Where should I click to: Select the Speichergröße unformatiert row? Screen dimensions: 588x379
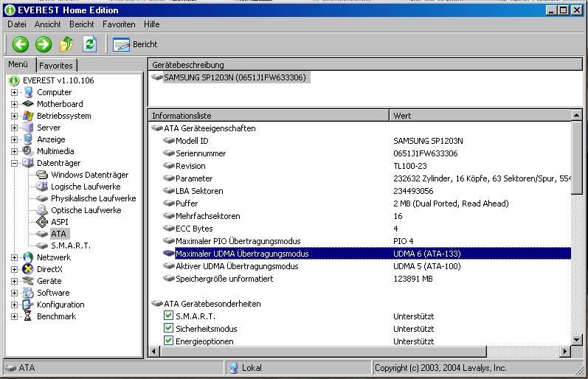(x=360, y=279)
